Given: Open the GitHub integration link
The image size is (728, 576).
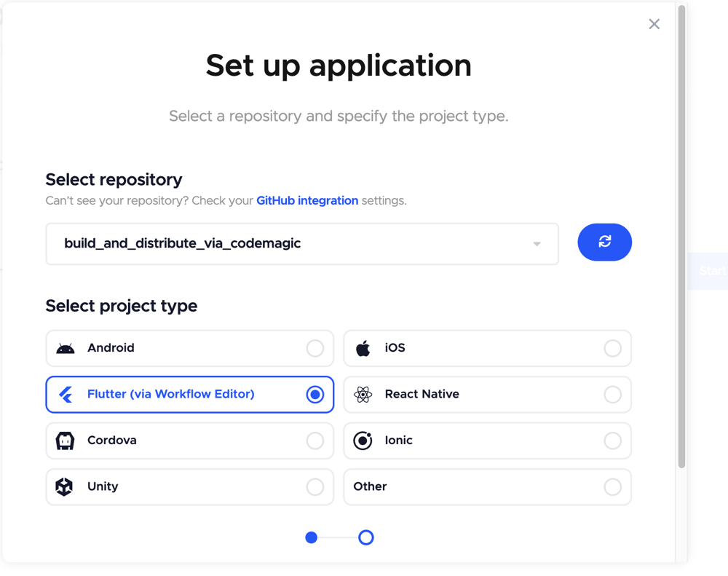Looking at the screenshot, I should tap(307, 201).
